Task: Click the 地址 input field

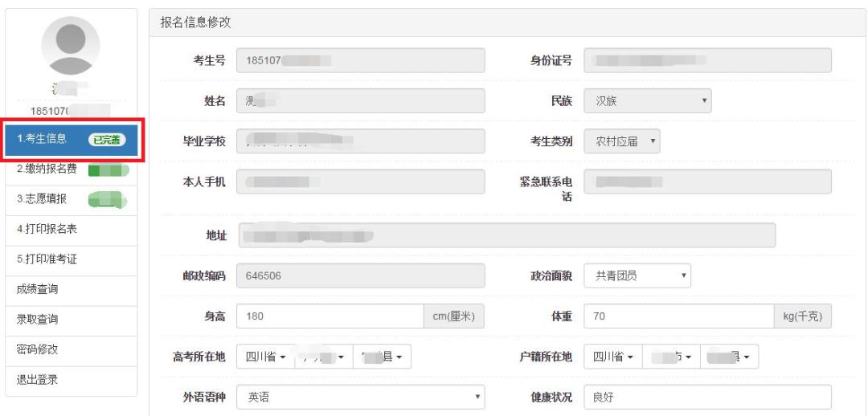Action: coord(507,235)
